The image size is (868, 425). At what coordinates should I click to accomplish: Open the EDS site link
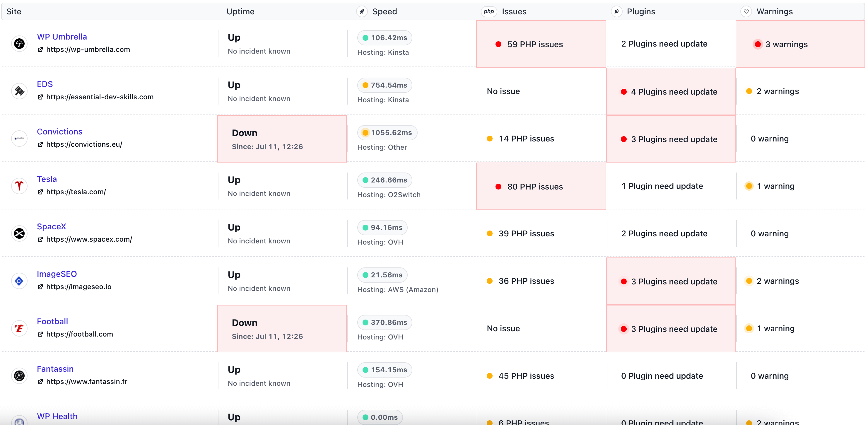[x=45, y=84]
